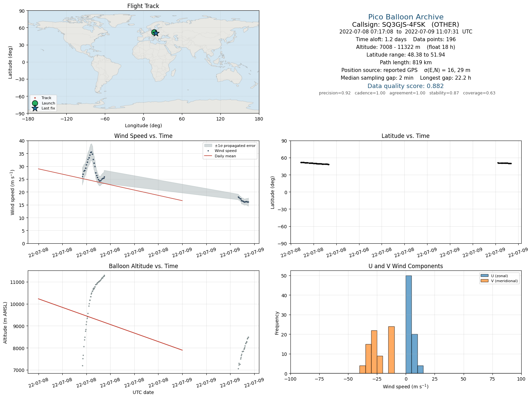The height and width of the screenshot is (398, 532).
Task: Click the Path length: 819 km text
Action: 406,63
